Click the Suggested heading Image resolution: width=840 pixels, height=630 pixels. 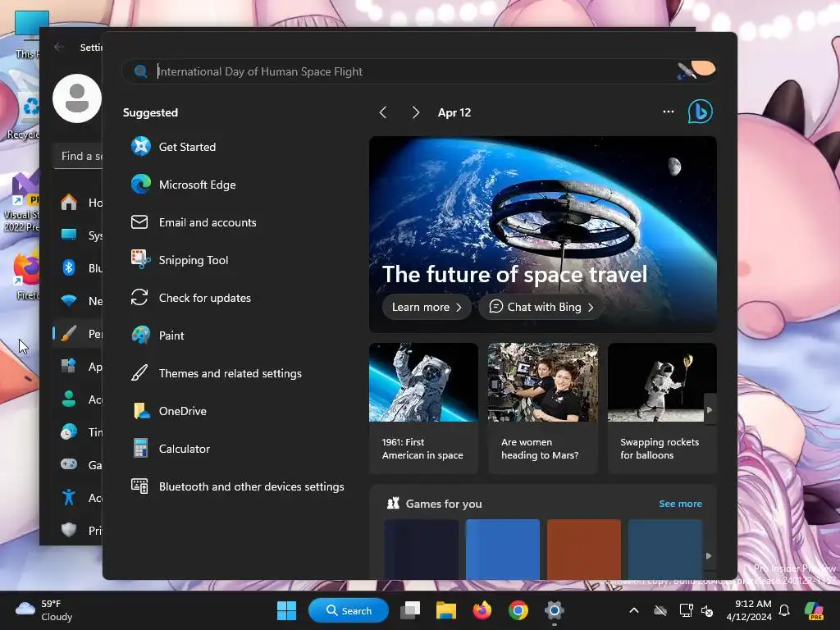(151, 112)
